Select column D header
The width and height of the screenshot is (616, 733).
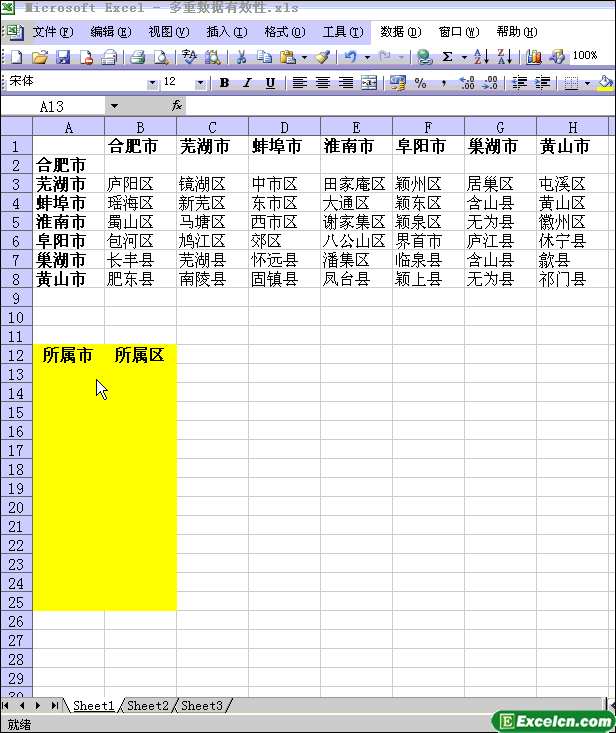click(284, 127)
